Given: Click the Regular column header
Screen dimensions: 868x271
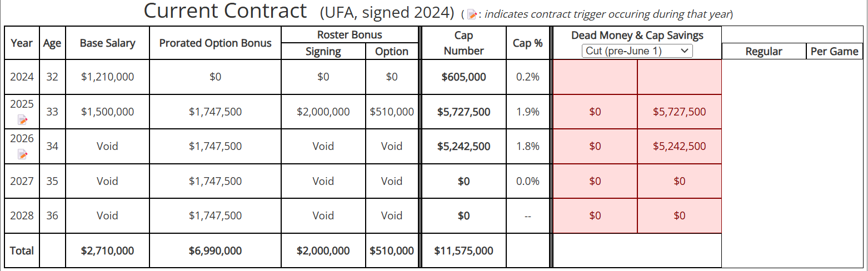Looking at the screenshot, I should (x=764, y=52).
